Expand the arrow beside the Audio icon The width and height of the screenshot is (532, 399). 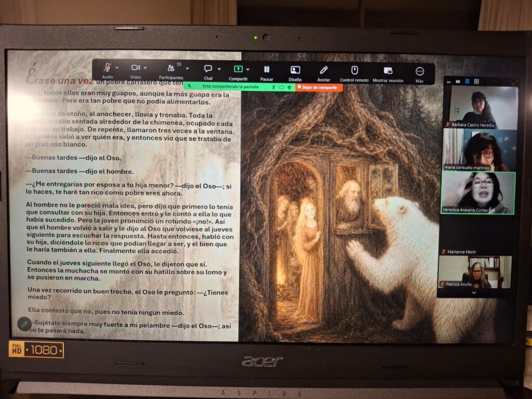[117, 68]
